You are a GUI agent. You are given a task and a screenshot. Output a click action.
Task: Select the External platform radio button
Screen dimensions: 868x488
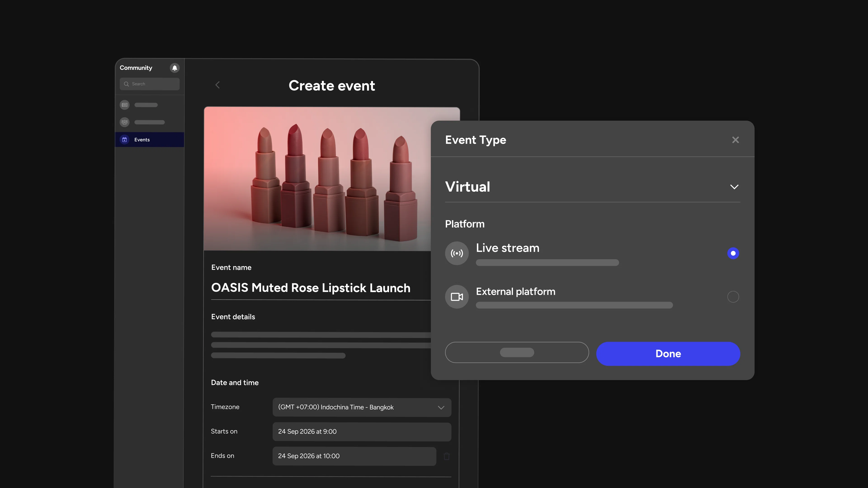tap(733, 297)
